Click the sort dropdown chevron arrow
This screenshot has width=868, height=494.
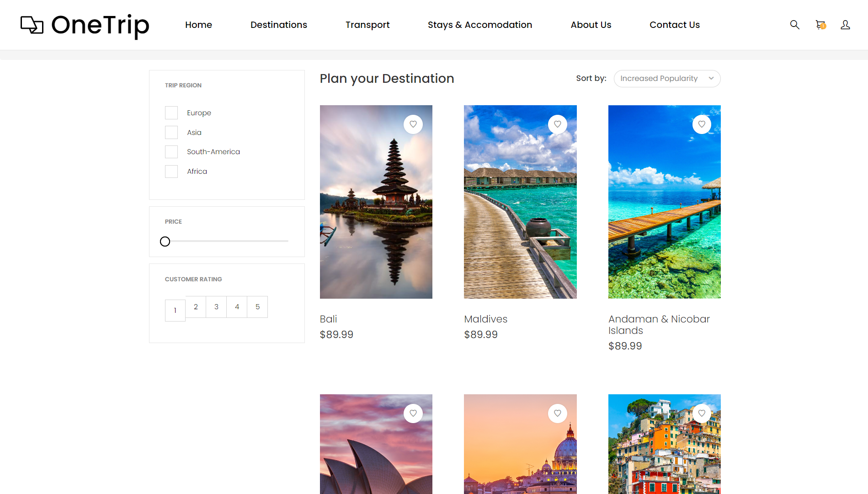click(711, 78)
